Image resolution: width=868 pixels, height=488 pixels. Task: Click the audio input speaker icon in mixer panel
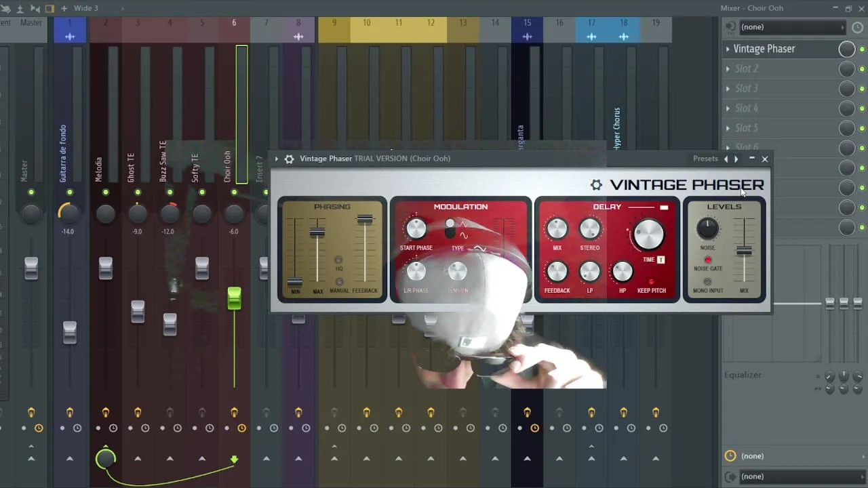pos(730,27)
